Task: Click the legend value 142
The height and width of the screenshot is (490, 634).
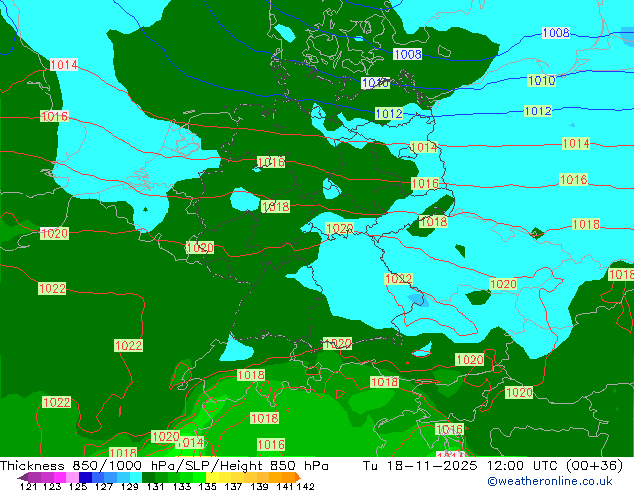Action: pos(305,486)
